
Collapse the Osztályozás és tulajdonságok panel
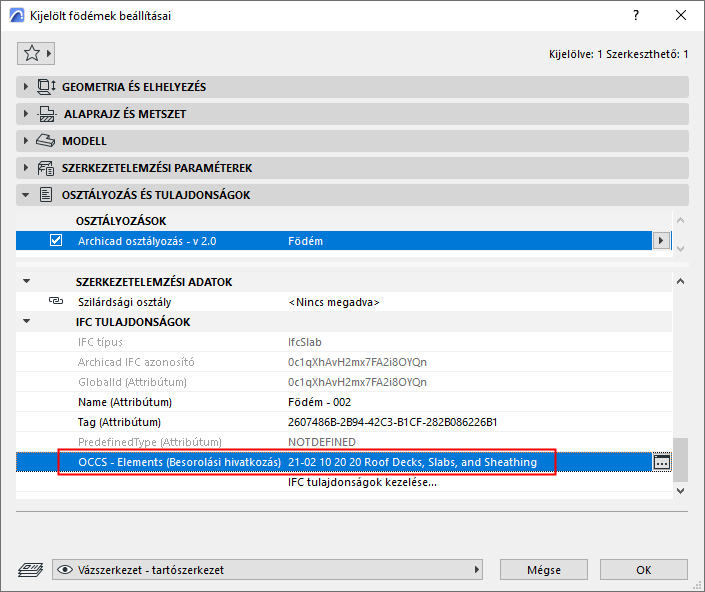click(26, 195)
